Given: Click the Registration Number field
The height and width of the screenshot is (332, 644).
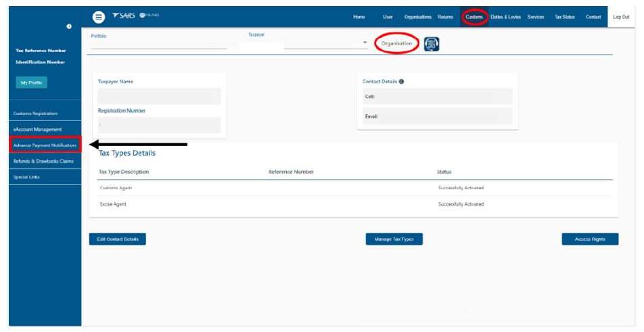Looking at the screenshot, I should 160,125.
